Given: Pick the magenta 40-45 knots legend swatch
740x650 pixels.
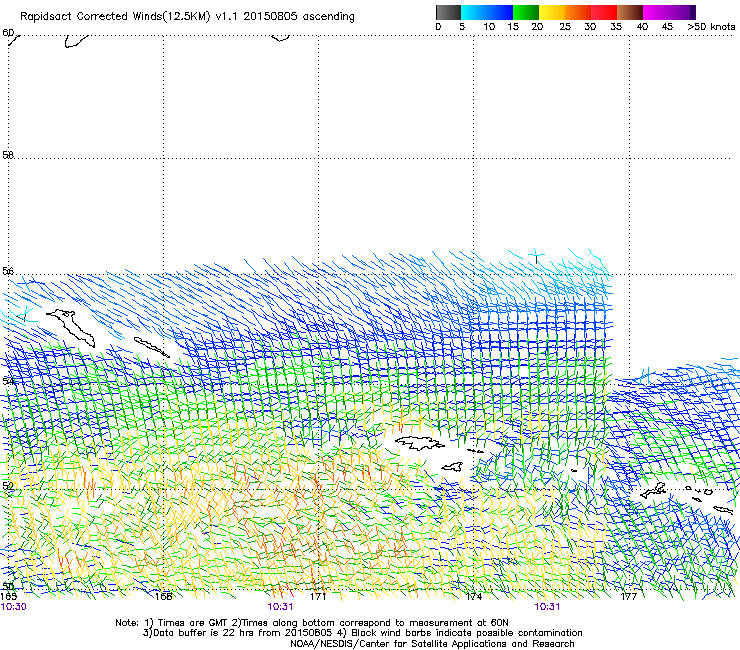Looking at the screenshot, I should [656, 12].
